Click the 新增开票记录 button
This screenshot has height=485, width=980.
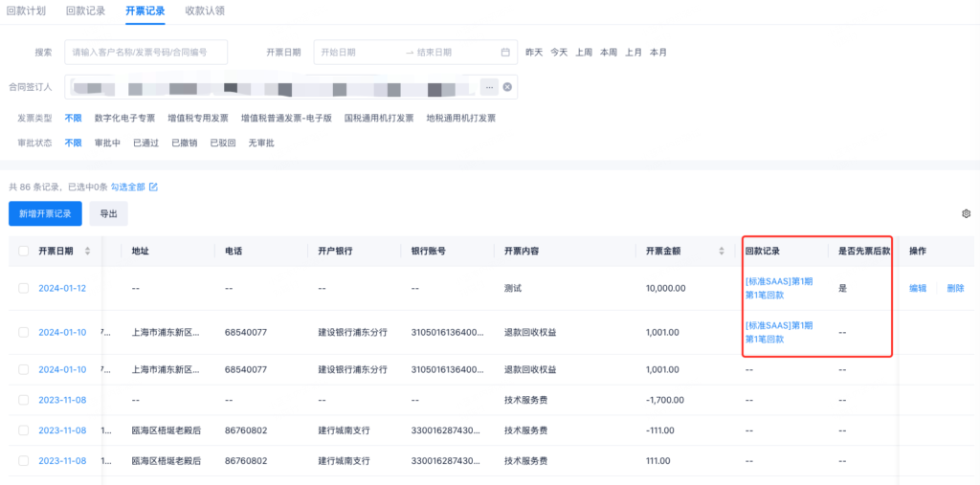(45, 213)
